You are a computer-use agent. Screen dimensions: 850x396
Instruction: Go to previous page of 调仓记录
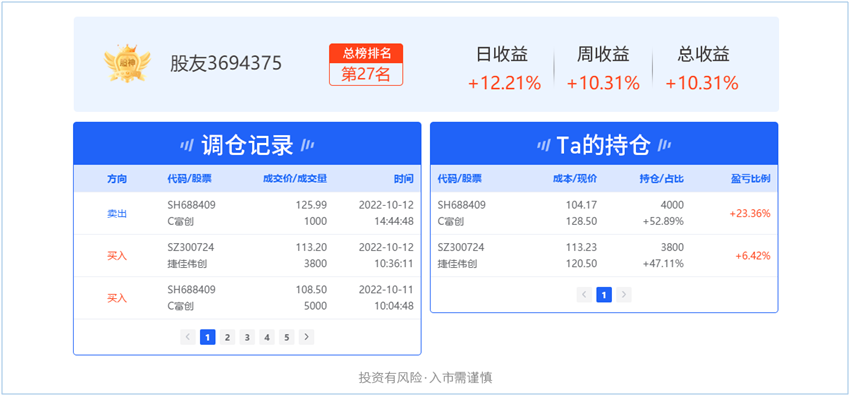[x=188, y=337]
